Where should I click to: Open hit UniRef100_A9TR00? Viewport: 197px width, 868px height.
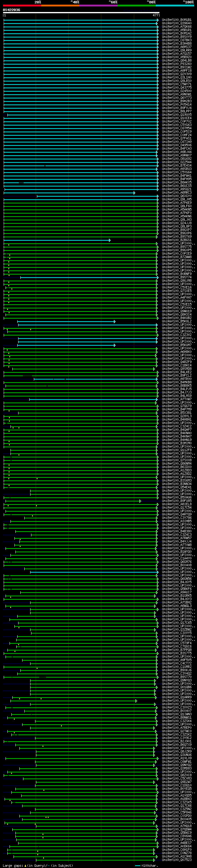pos(177,379)
